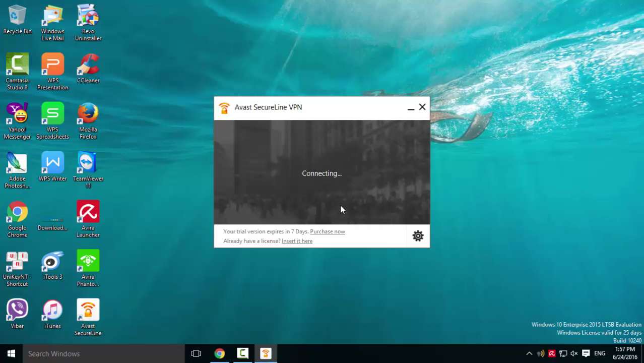The height and width of the screenshot is (363, 644).
Task: Open Camtasia from taskbar
Action: point(242,353)
